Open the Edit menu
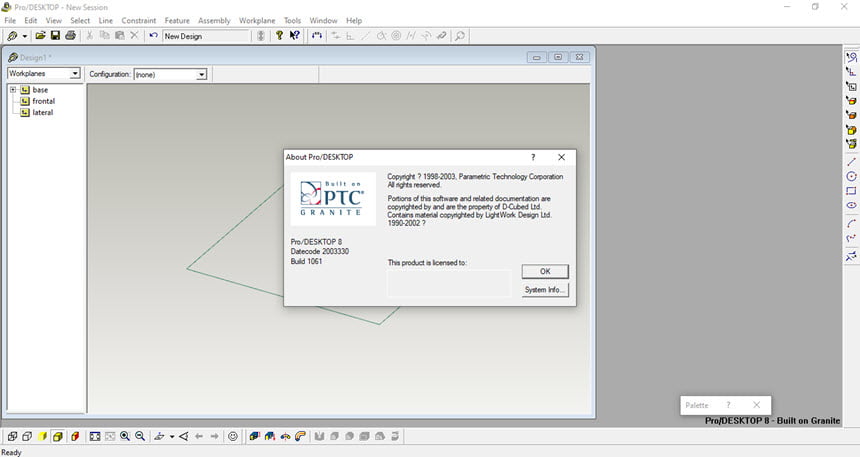860x457 pixels. coord(31,20)
